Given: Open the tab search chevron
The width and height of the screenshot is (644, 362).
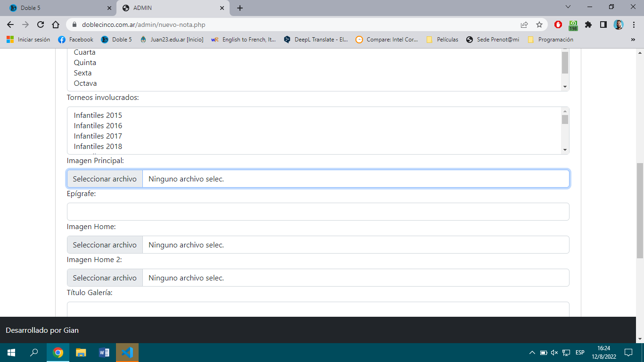Looking at the screenshot, I should pos(568,7).
